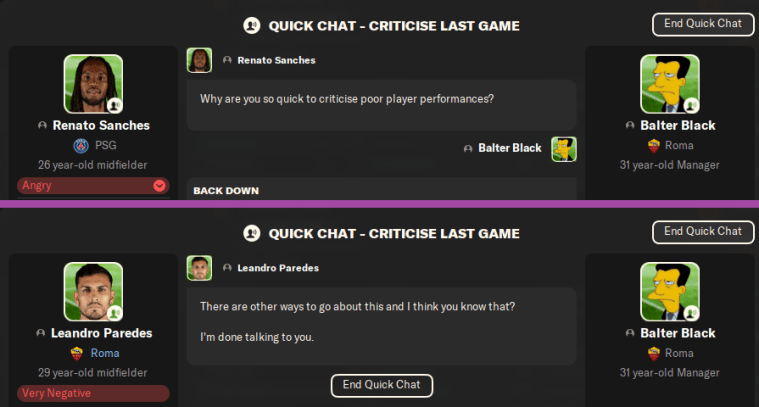Screen dimensions: 759x407
Task: Click Roma club badge under Leandro Paredes
Action: tap(77, 353)
